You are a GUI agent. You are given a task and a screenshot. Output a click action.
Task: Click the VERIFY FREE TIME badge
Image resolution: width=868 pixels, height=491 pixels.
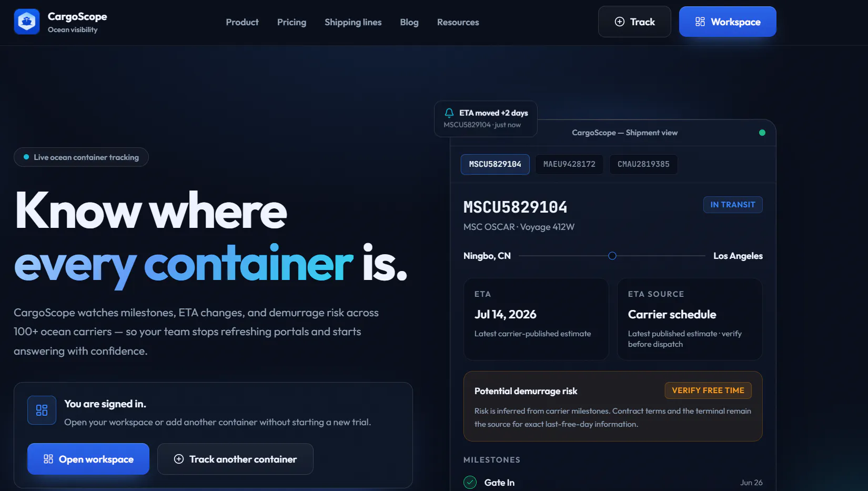(708, 390)
